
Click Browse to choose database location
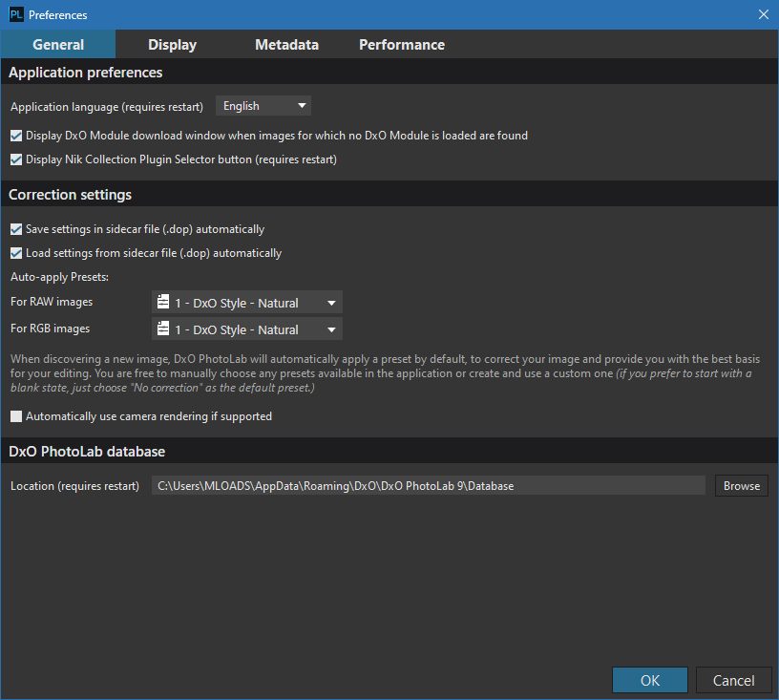coord(742,486)
